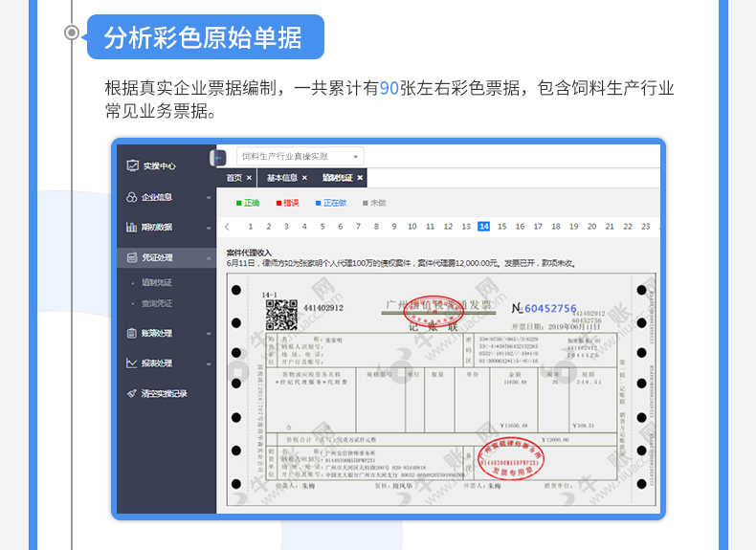Click the 期初数据 bar chart icon
Viewport: 756px width, 550px height.
(x=133, y=228)
